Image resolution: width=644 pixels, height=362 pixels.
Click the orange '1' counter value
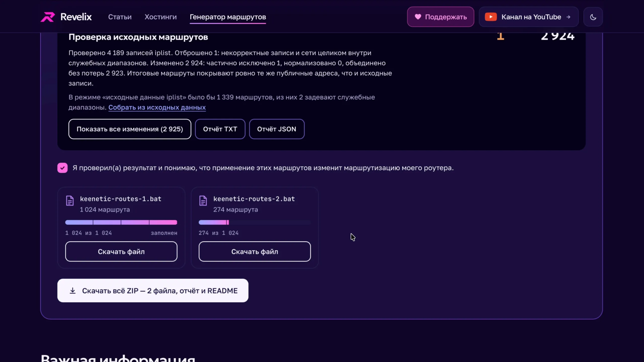[500, 36]
